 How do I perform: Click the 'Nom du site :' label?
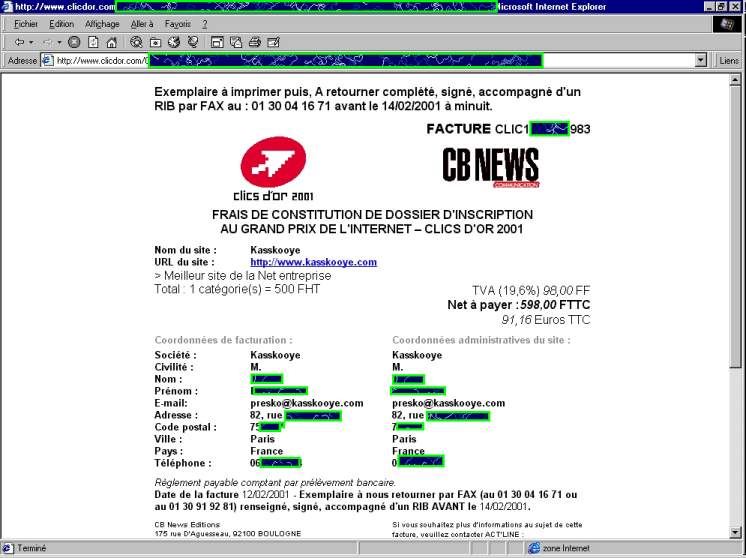point(186,250)
